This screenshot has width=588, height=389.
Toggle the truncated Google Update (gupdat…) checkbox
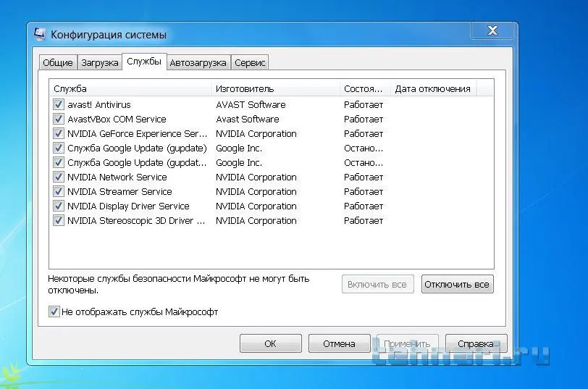[x=58, y=162]
